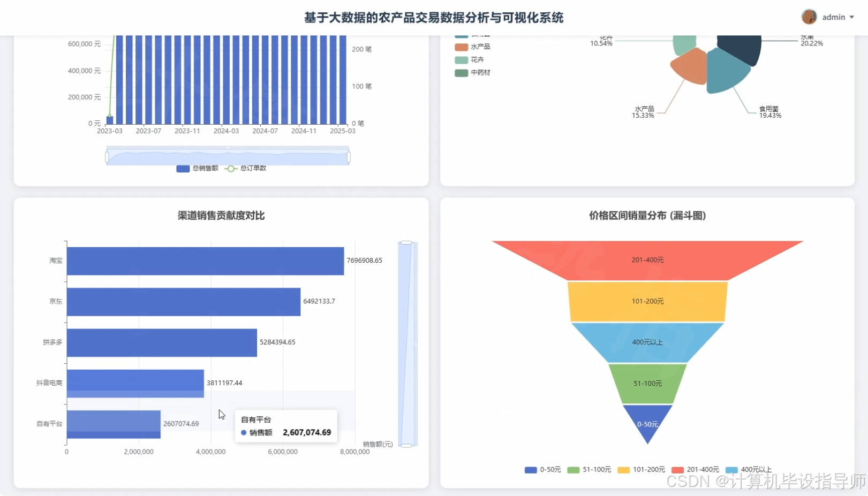Click the left handle of time zoom slider
Screen dimensions: 868x496
[x=107, y=157]
